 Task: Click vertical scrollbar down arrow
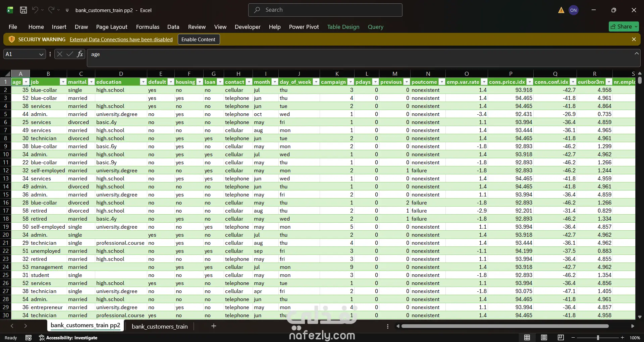coord(640,317)
